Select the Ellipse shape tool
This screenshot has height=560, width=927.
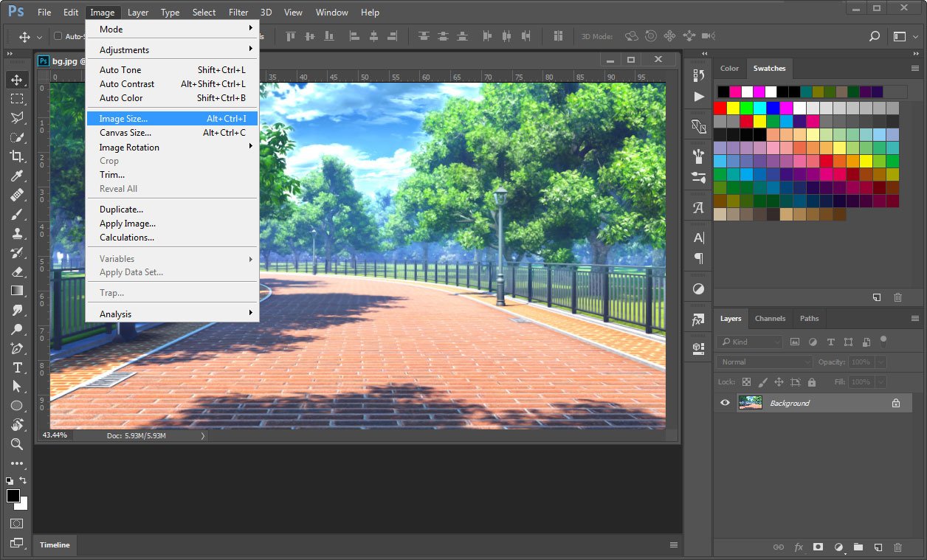click(16, 406)
